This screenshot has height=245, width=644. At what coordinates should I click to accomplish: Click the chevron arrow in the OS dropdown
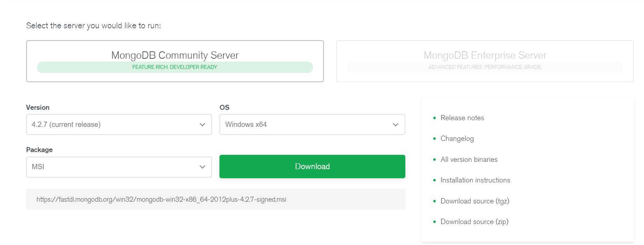395,125
